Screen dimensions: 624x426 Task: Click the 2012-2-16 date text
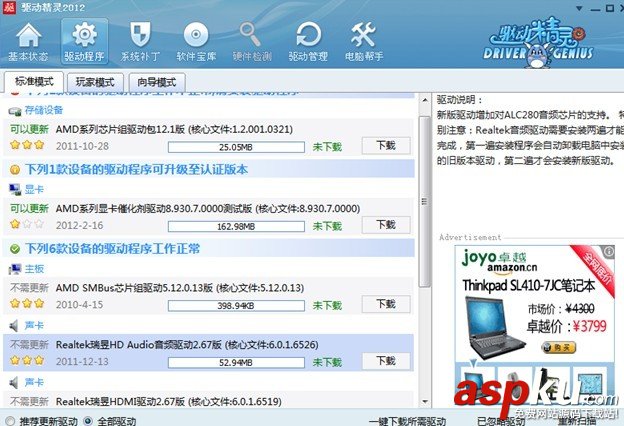click(79, 225)
